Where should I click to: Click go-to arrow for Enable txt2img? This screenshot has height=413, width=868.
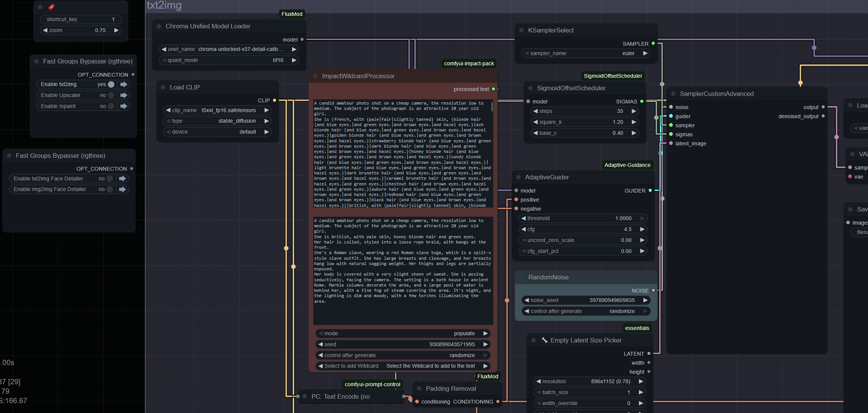tap(124, 84)
